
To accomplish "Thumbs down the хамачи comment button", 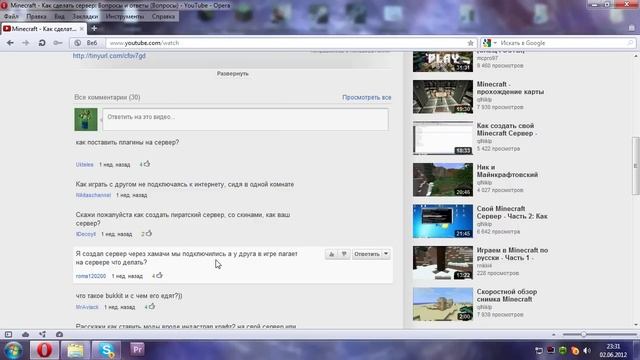I will click(x=344, y=254).
